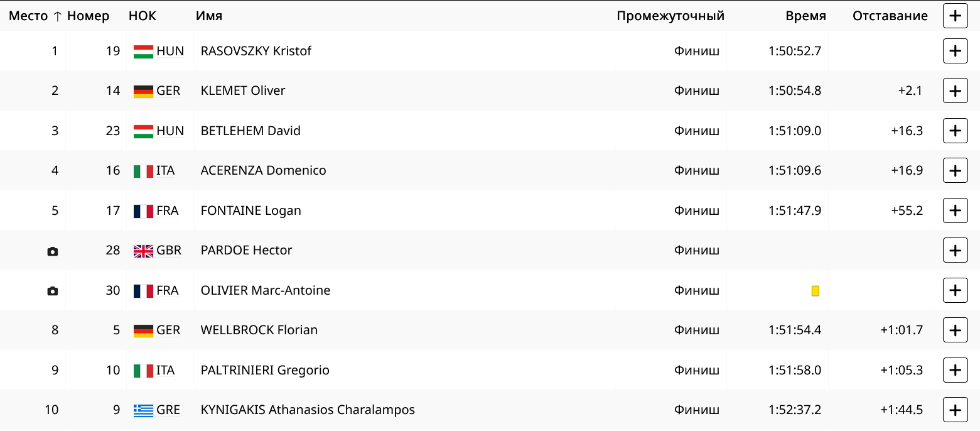The image size is (980, 431).
Task: Click the Italian flag next to ACERENZA Domenico
Action: click(142, 170)
